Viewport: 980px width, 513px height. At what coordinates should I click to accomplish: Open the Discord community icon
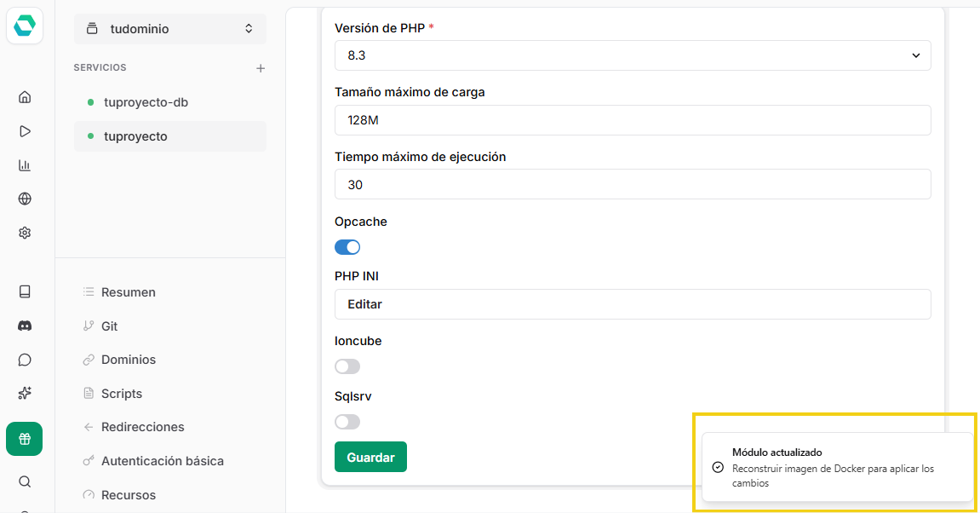click(24, 326)
